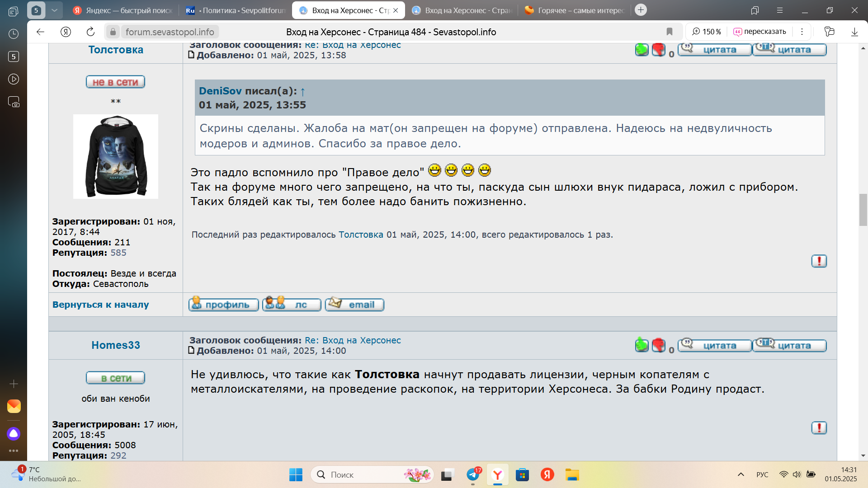Open Re: Вход на Херсонес title in Homes33 post
The image size is (868, 488).
click(x=353, y=340)
